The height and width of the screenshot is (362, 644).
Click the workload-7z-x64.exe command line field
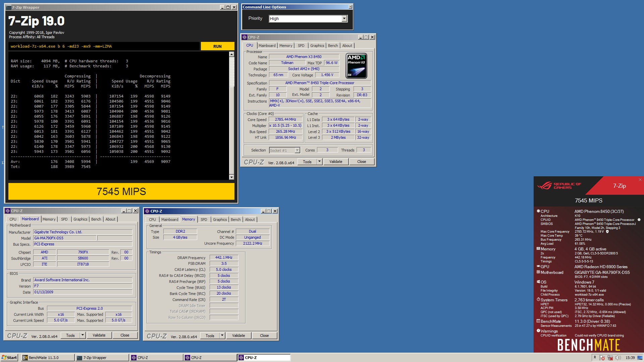point(104,46)
